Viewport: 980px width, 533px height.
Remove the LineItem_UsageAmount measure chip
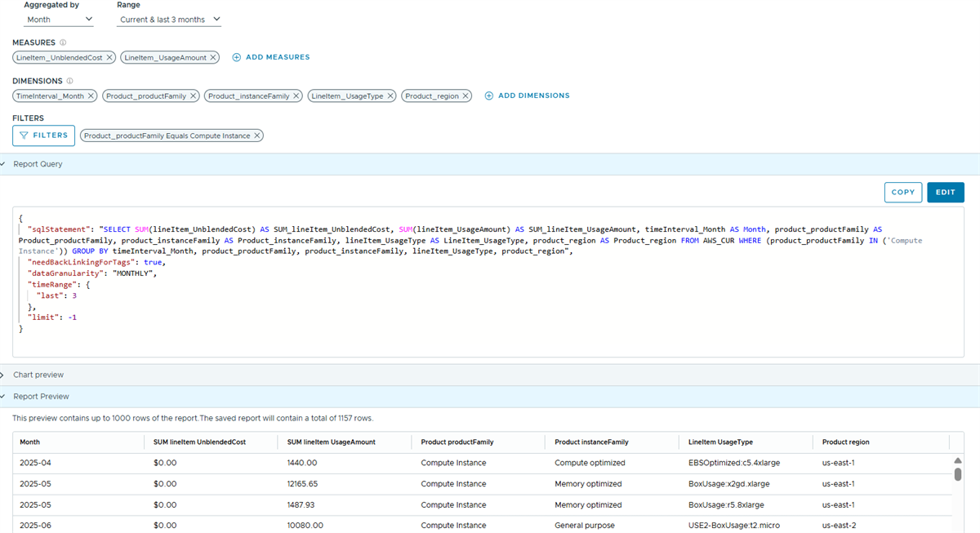click(213, 58)
